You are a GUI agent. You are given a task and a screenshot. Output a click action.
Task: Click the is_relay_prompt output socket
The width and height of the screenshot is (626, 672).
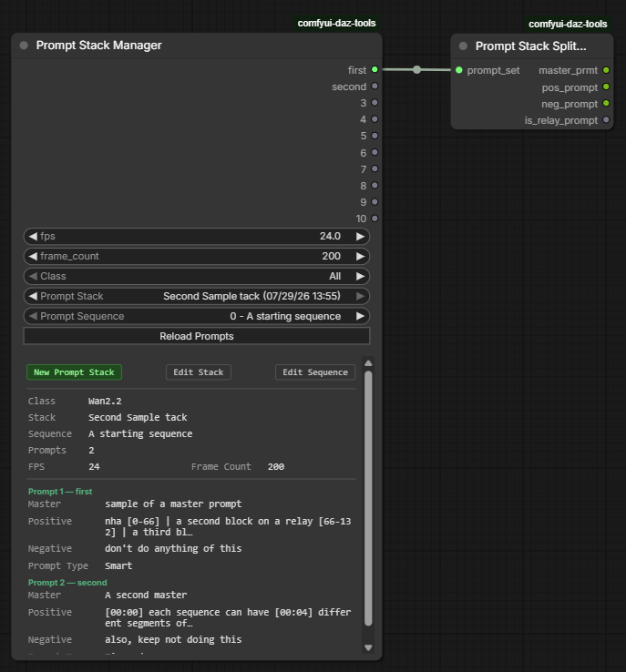click(x=606, y=120)
